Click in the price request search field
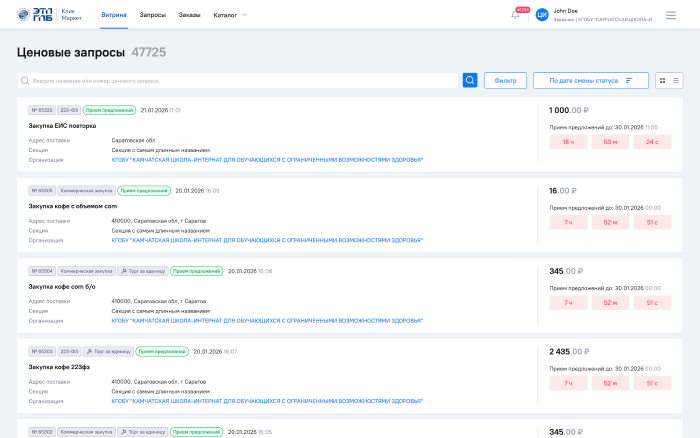The image size is (700, 438). coord(240,80)
